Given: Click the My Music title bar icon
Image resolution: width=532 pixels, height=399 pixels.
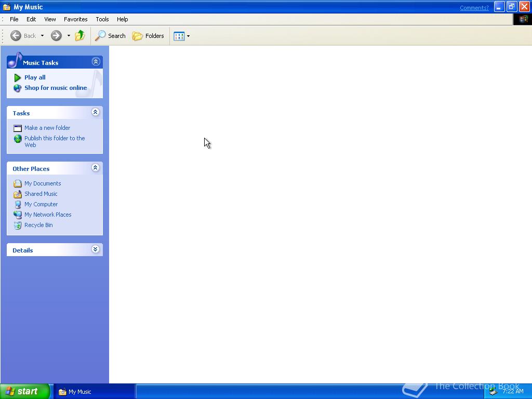Looking at the screenshot, I should coord(7,7).
